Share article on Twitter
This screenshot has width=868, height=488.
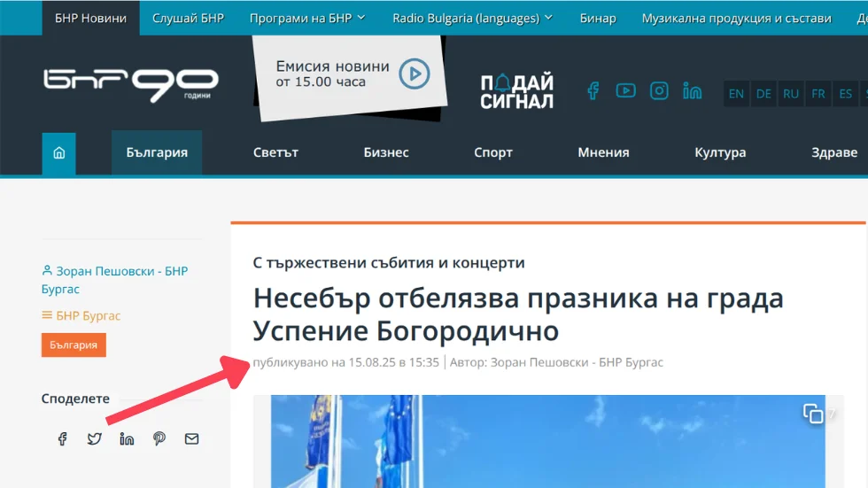coord(95,438)
